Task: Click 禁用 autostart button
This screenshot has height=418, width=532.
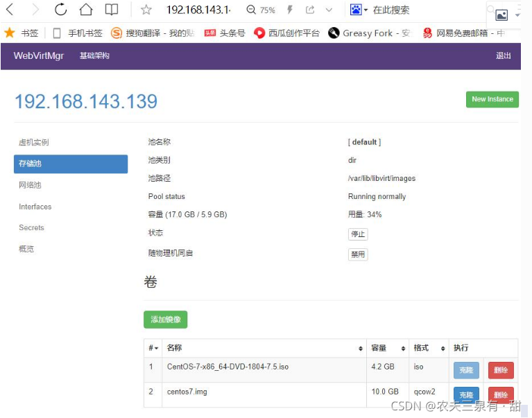Action: [x=358, y=254]
